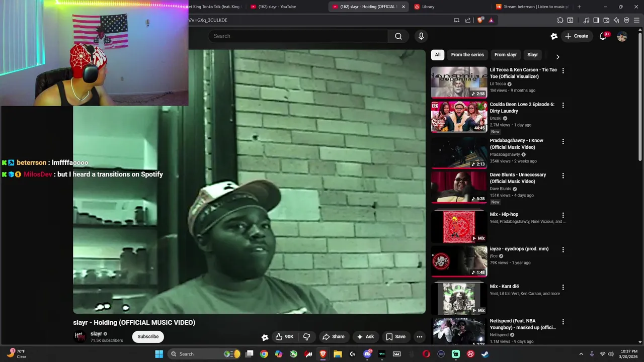Click the YouTube Create button
Screen dimensions: 644x362
[577, 36]
